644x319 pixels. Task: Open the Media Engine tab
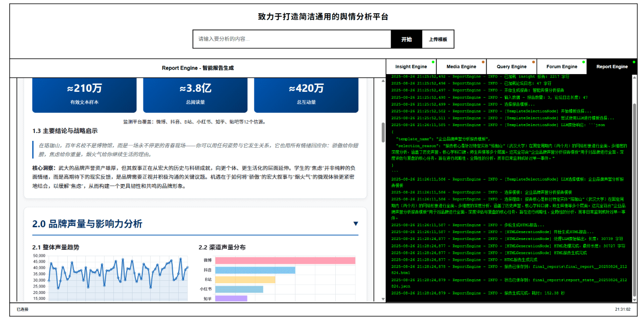tap(461, 67)
